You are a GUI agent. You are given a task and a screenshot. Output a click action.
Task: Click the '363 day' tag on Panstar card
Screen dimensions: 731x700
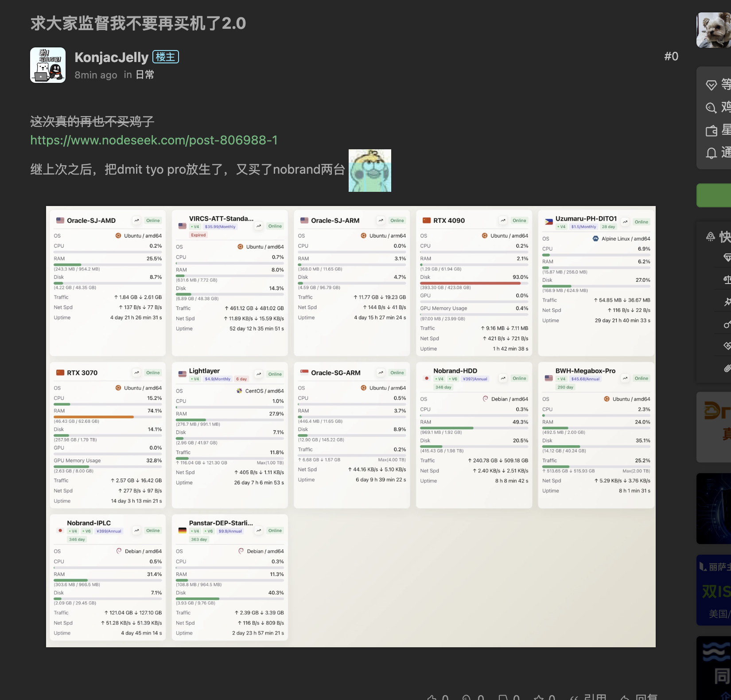pos(199,540)
